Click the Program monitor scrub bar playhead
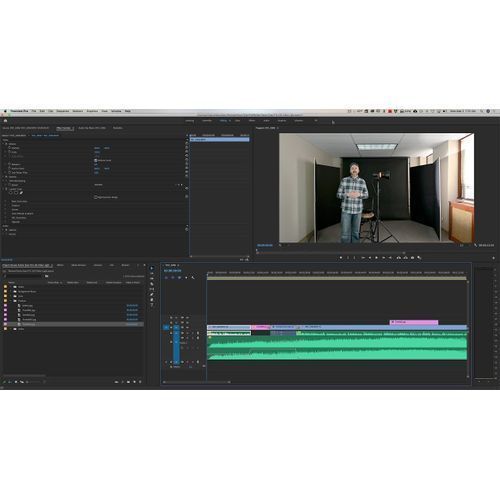The image size is (500, 500). (x=257, y=250)
